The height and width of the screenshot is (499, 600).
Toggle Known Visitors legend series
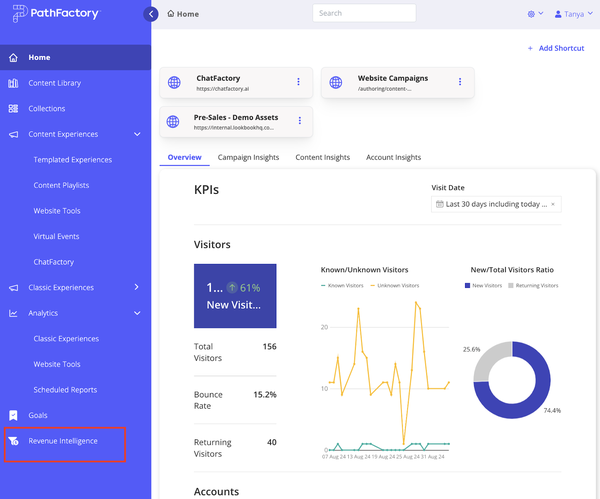pyautogui.click(x=342, y=285)
